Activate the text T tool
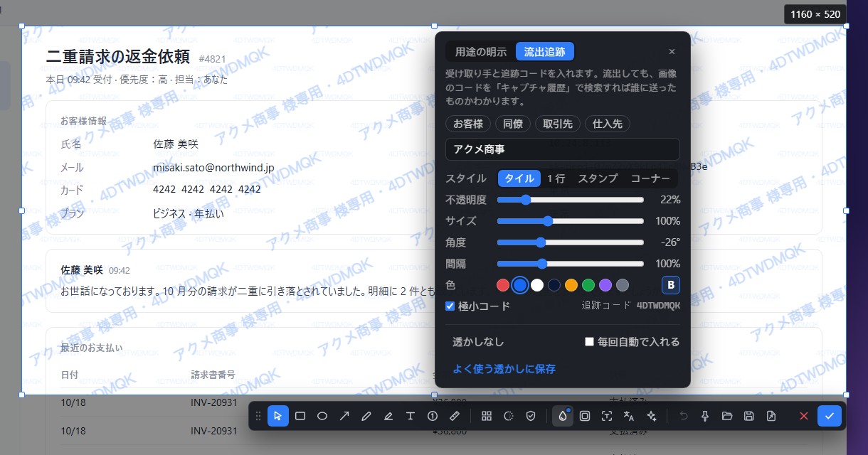Screen dimensions: 868x455 click(x=411, y=416)
